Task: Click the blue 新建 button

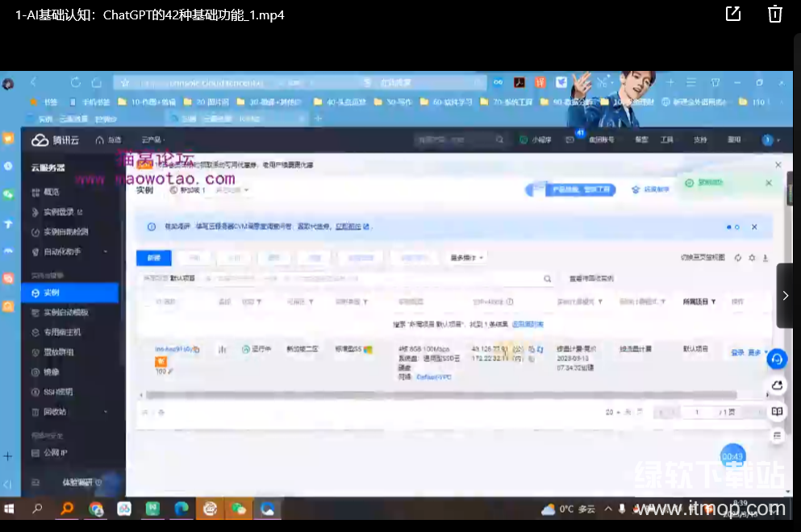Action: 154,258
